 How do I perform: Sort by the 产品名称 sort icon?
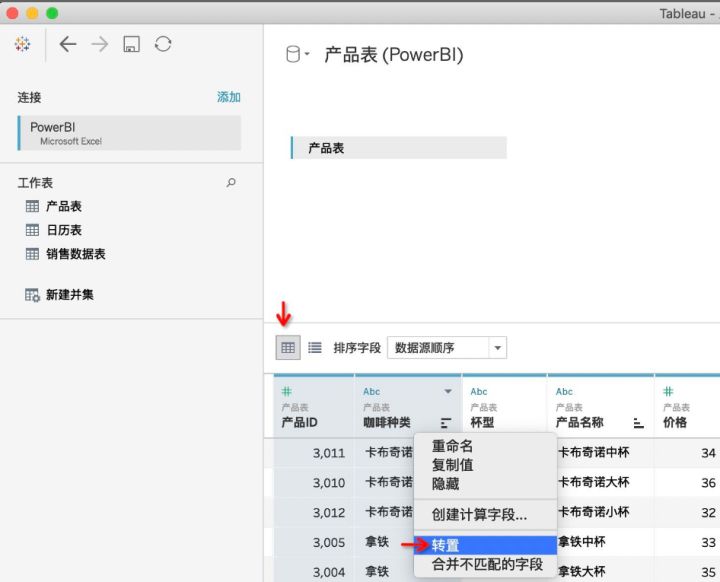pyautogui.click(x=638, y=423)
